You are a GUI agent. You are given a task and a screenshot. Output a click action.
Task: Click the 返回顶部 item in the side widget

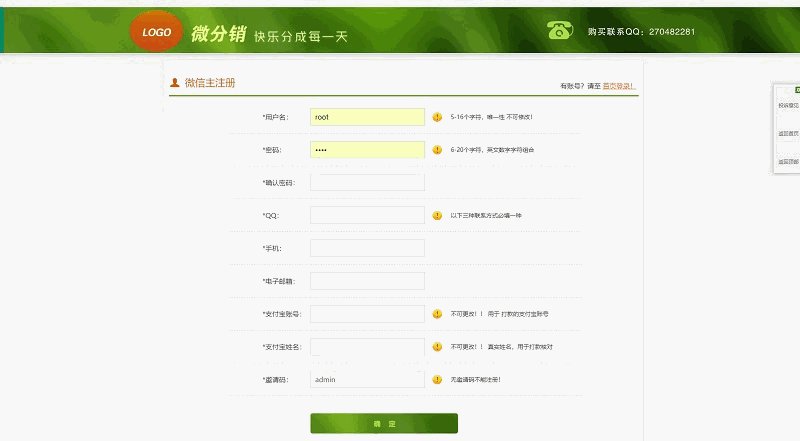[x=789, y=161]
